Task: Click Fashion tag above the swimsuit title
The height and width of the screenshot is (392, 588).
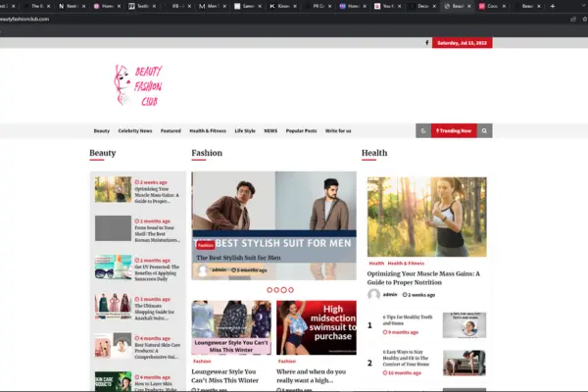Action: (x=287, y=362)
